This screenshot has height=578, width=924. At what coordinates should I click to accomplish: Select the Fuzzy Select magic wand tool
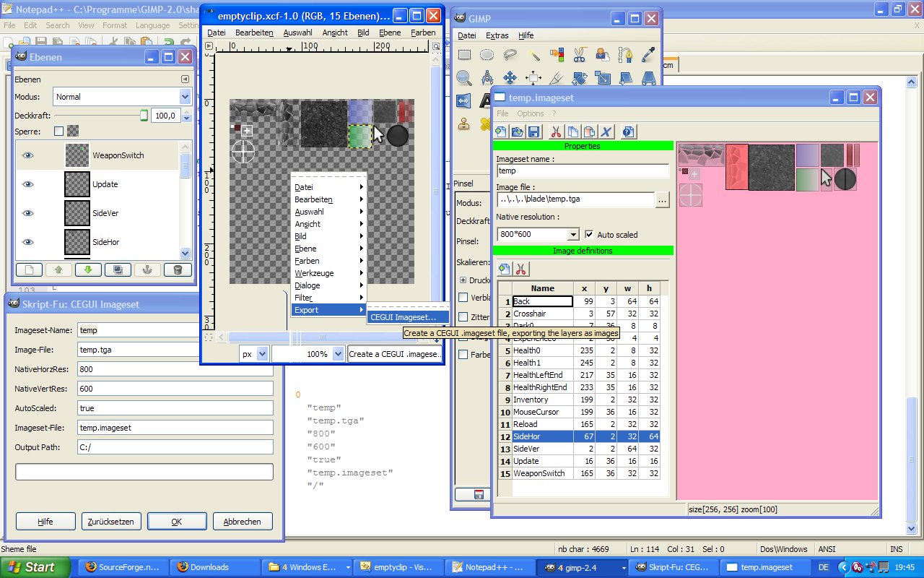[533, 55]
